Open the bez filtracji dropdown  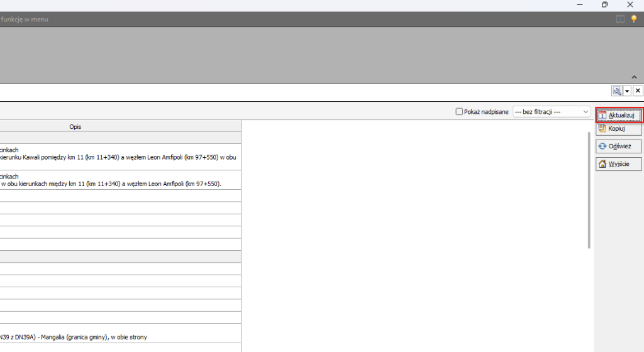pos(552,112)
